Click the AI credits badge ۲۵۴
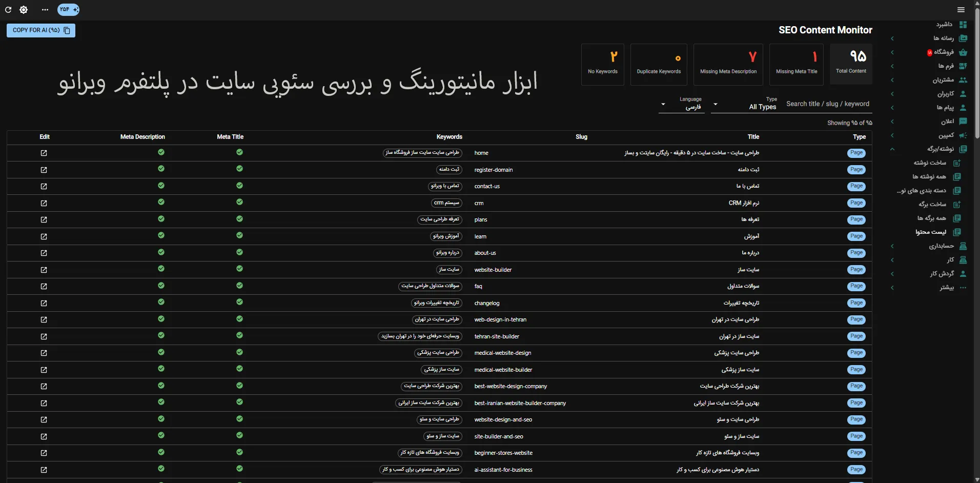 pyautogui.click(x=68, y=9)
